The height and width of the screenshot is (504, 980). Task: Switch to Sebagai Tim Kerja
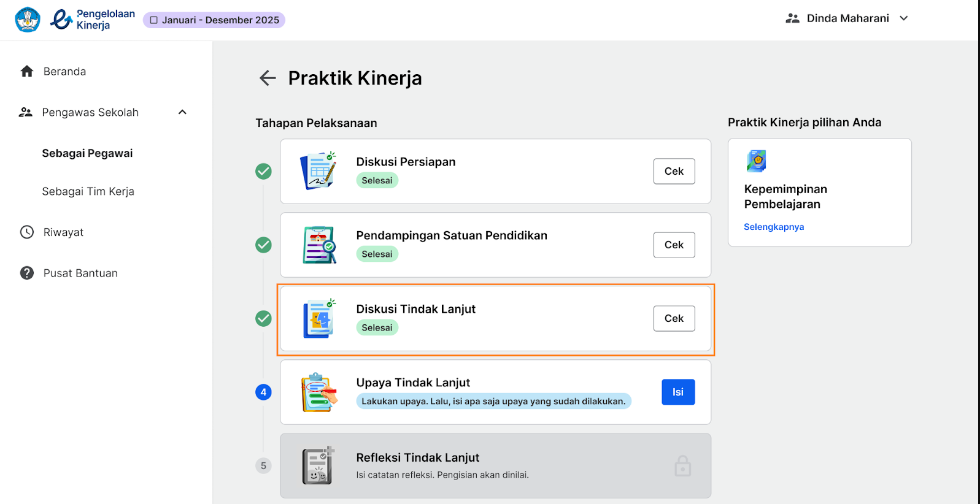point(88,191)
